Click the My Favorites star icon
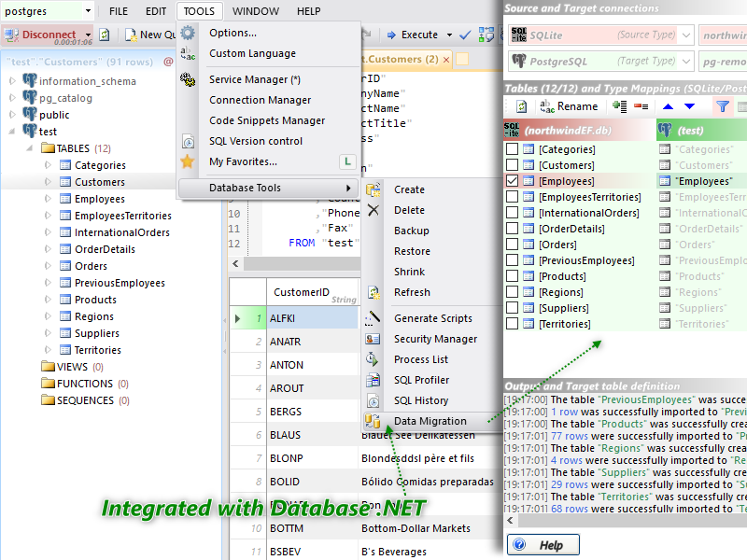747x560 pixels. coord(188,161)
